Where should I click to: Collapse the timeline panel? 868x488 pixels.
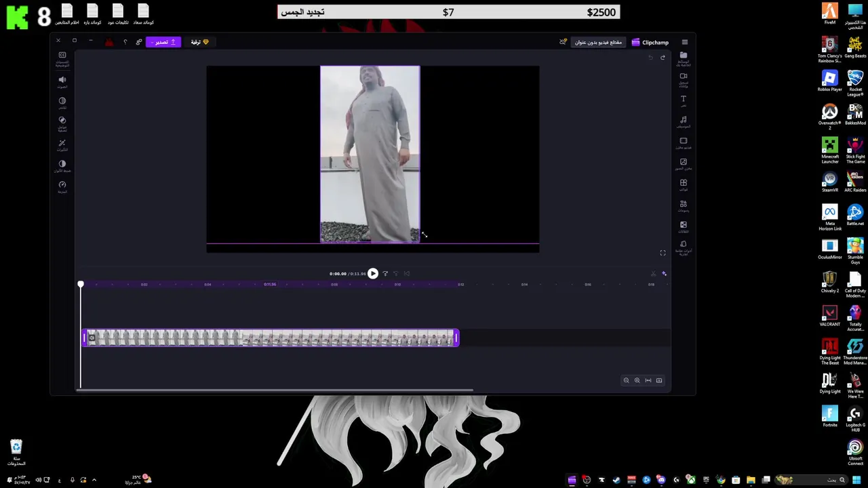point(658,381)
